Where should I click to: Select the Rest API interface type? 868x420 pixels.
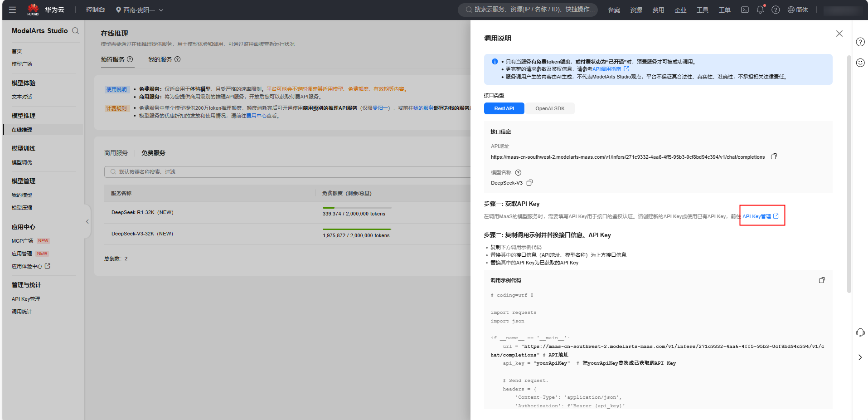click(504, 108)
